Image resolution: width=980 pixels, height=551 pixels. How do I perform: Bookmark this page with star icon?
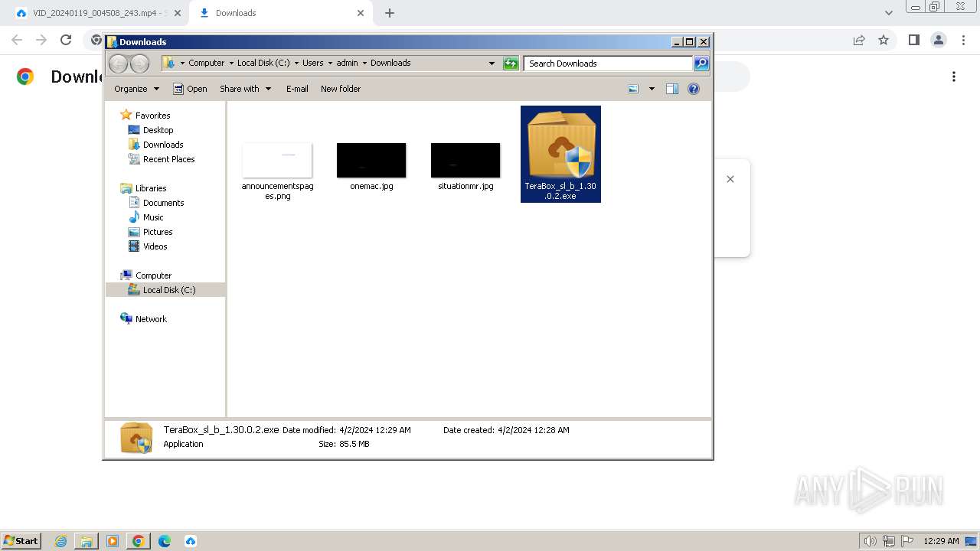884,40
